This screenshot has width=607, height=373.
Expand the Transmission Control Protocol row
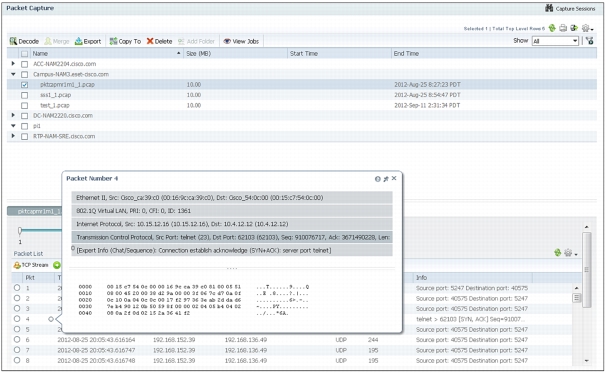tap(232, 237)
